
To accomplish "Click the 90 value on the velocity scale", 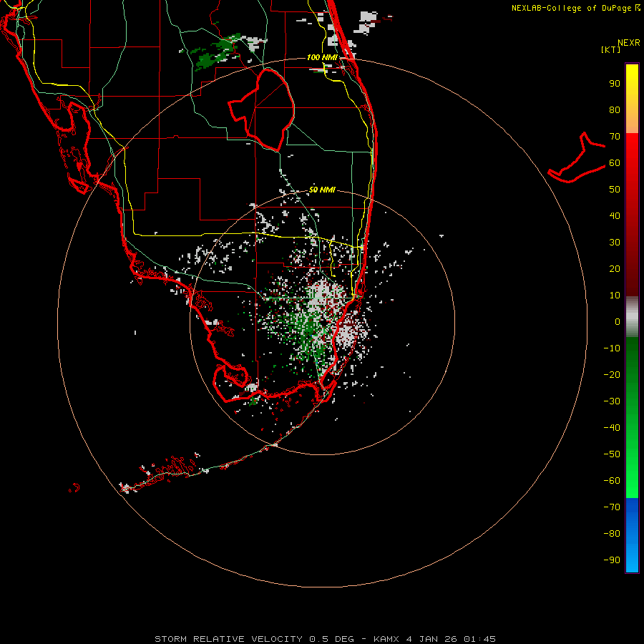I will [615, 84].
